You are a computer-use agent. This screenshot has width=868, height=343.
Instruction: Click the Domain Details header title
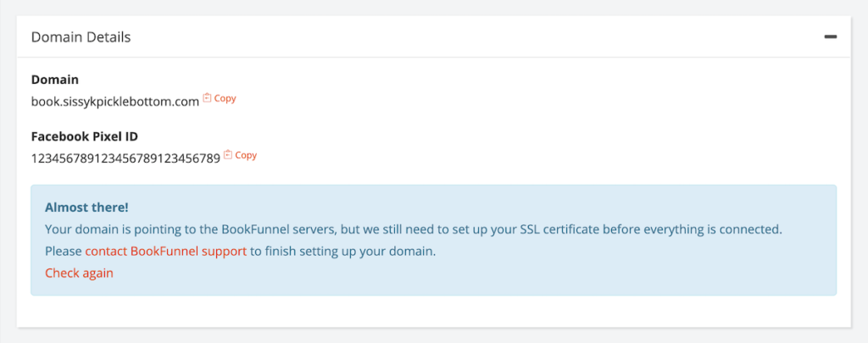pyautogui.click(x=81, y=37)
